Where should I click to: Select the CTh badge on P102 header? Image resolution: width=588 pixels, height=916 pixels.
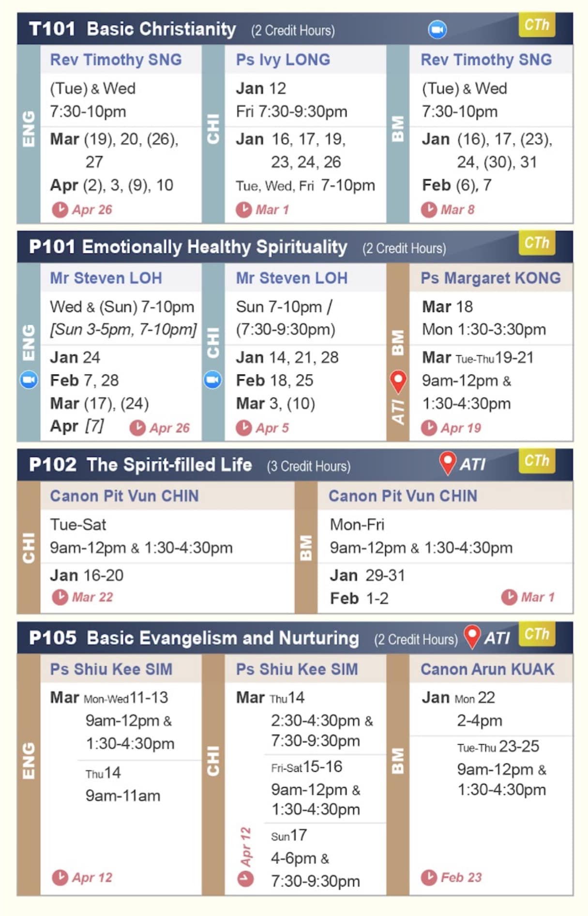tap(537, 461)
